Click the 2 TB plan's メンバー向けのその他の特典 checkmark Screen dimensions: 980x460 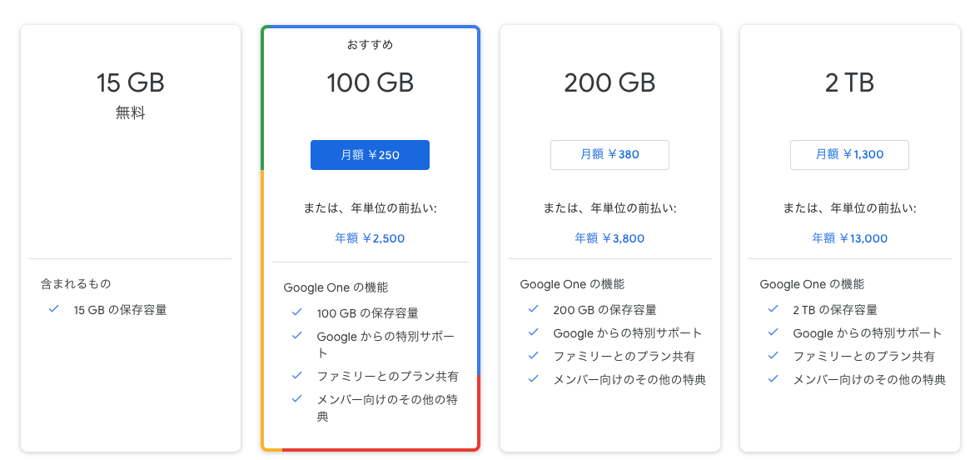pos(774,379)
